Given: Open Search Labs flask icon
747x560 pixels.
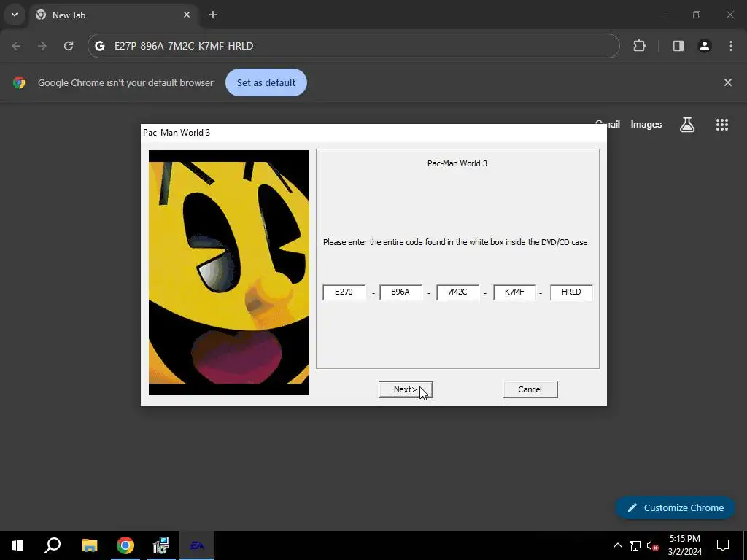Looking at the screenshot, I should (x=687, y=124).
